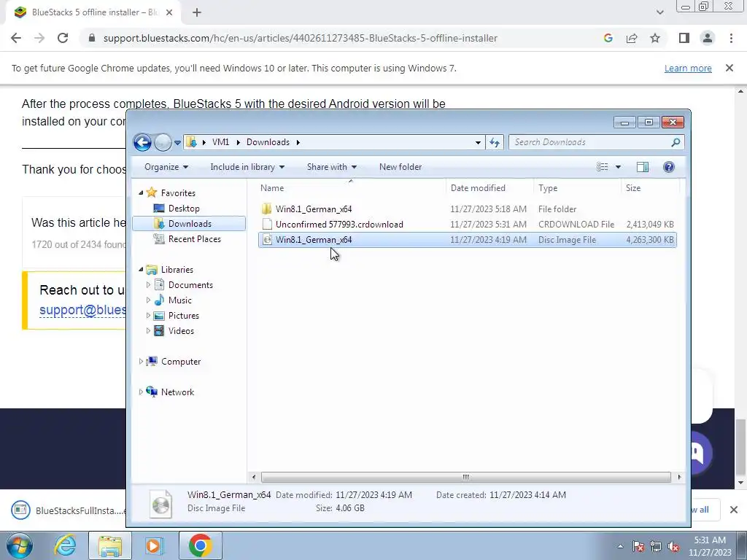Open Recent Places in Favorites

point(194,239)
